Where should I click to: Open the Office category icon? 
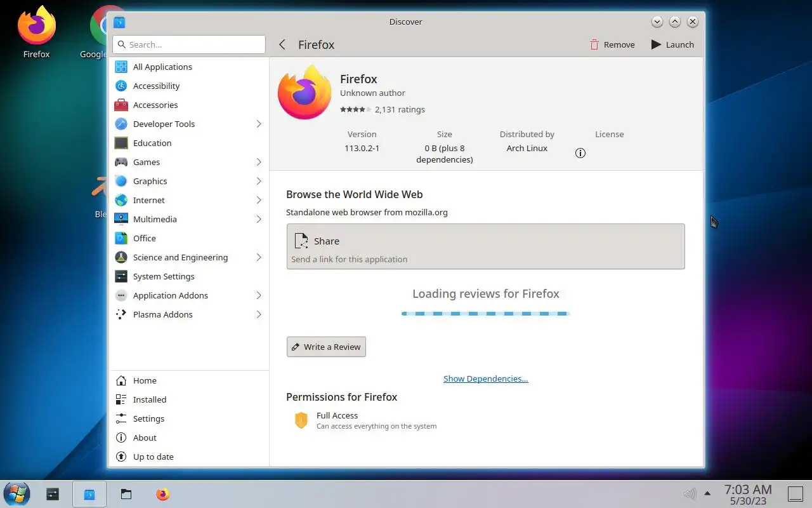pos(121,238)
